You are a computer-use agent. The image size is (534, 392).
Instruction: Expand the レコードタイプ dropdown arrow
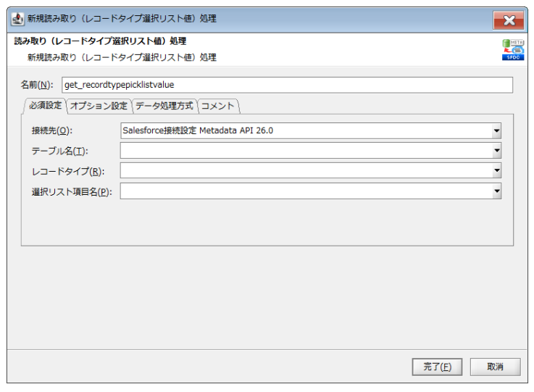point(496,170)
